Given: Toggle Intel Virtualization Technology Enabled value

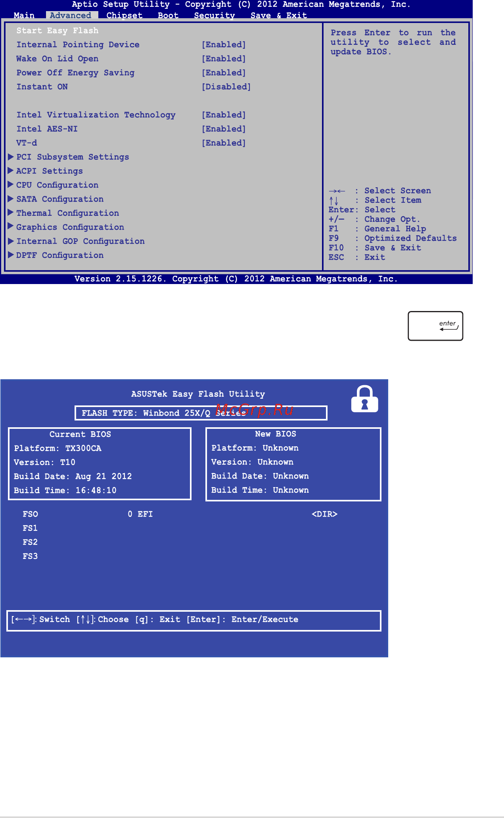Looking at the screenshot, I should [x=224, y=115].
